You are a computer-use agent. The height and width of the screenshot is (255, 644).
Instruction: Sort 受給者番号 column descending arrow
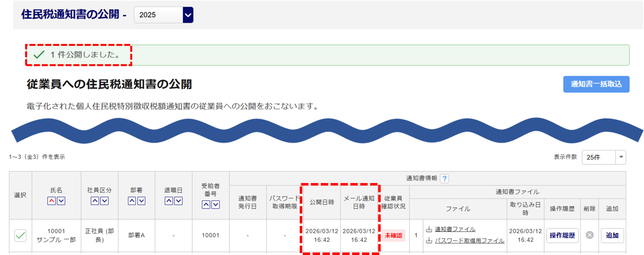[x=216, y=205]
